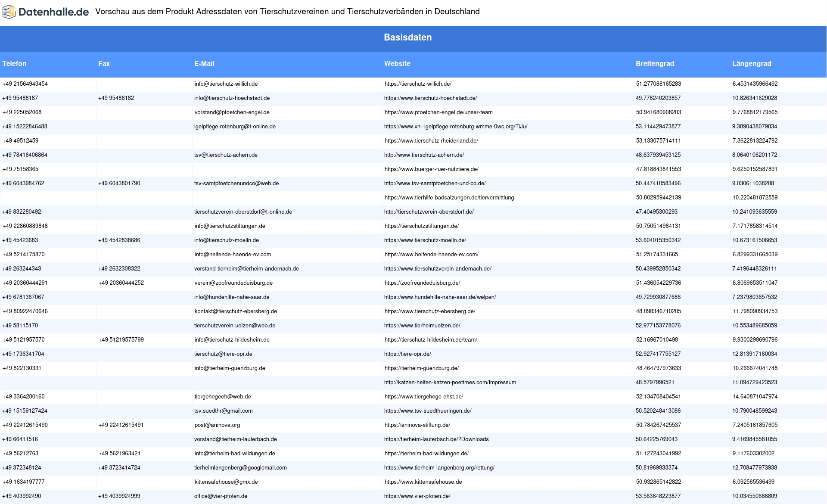Click the Datenhalle.de logo
Screen dimensions: 827x504
46,12
